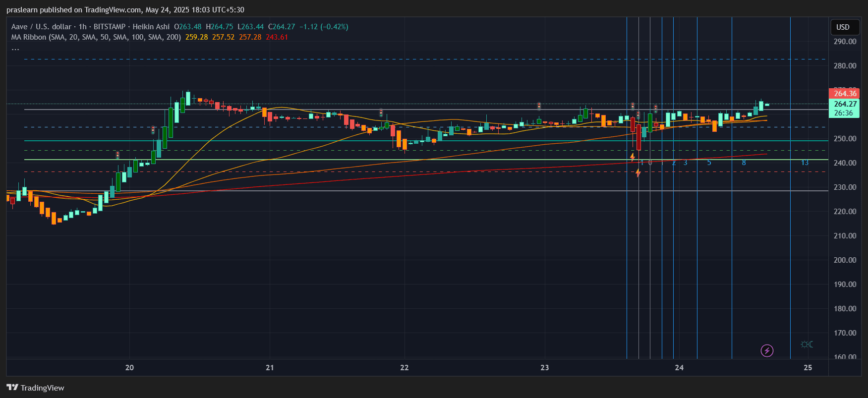Click the lower orange lightning bolt marker
868x398 pixels.
pyautogui.click(x=638, y=173)
